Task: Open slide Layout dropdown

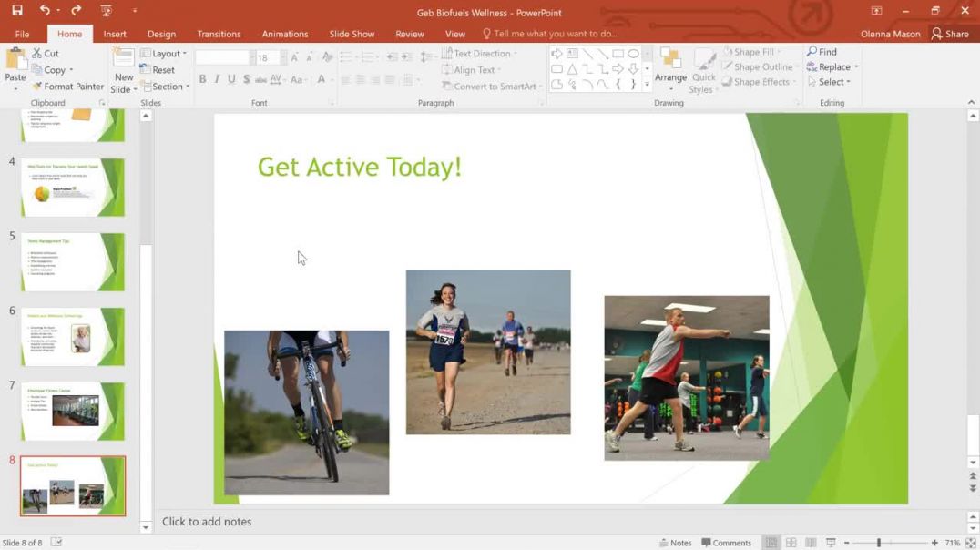Action: [x=164, y=54]
